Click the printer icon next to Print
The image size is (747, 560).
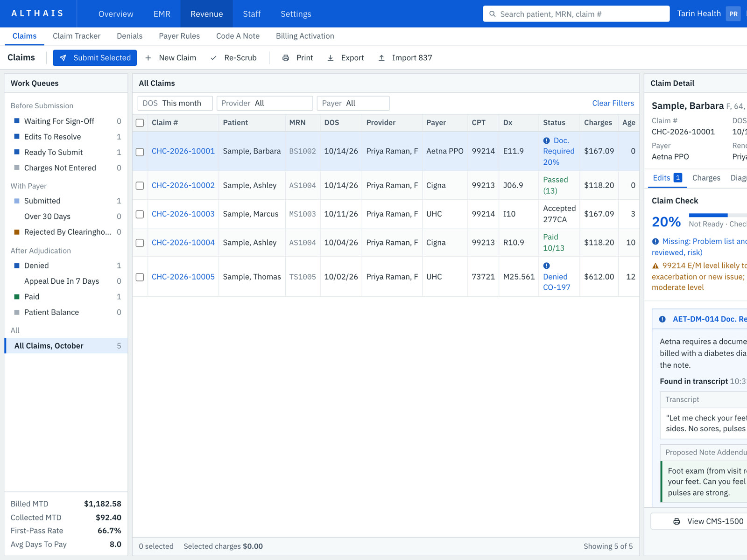[x=286, y=58]
